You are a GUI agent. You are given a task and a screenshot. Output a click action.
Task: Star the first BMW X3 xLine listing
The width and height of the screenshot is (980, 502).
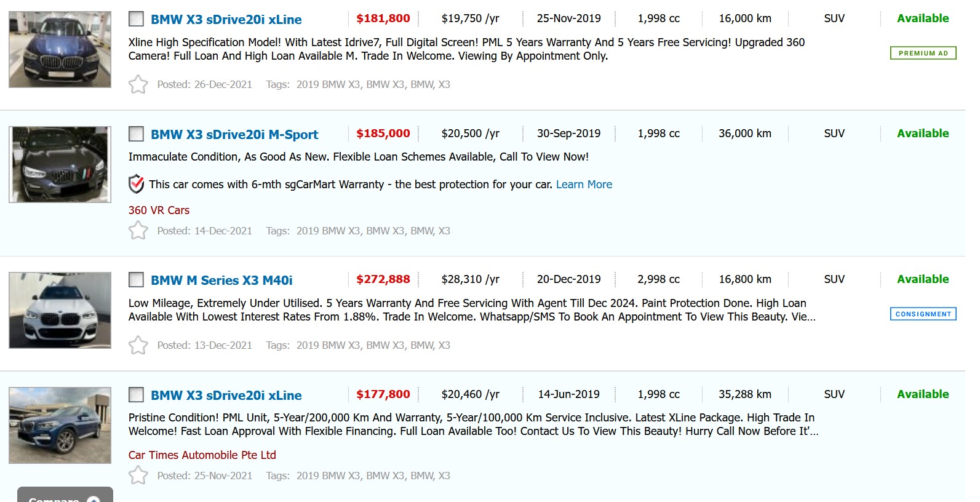click(x=138, y=84)
